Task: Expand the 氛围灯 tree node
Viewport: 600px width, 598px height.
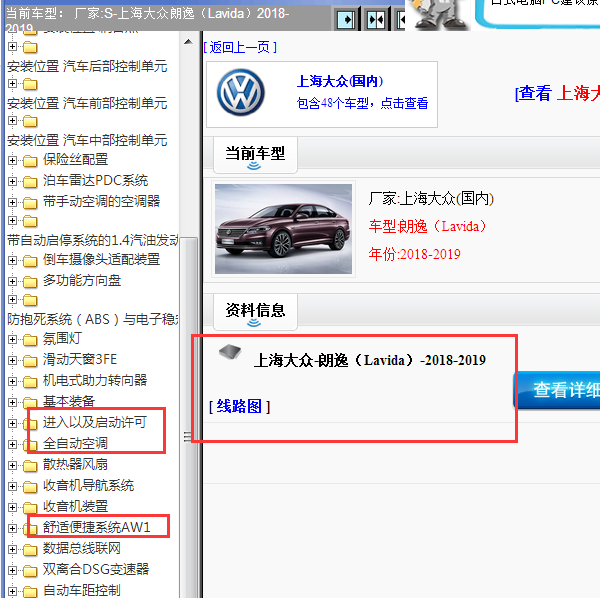Action: (12, 339)
